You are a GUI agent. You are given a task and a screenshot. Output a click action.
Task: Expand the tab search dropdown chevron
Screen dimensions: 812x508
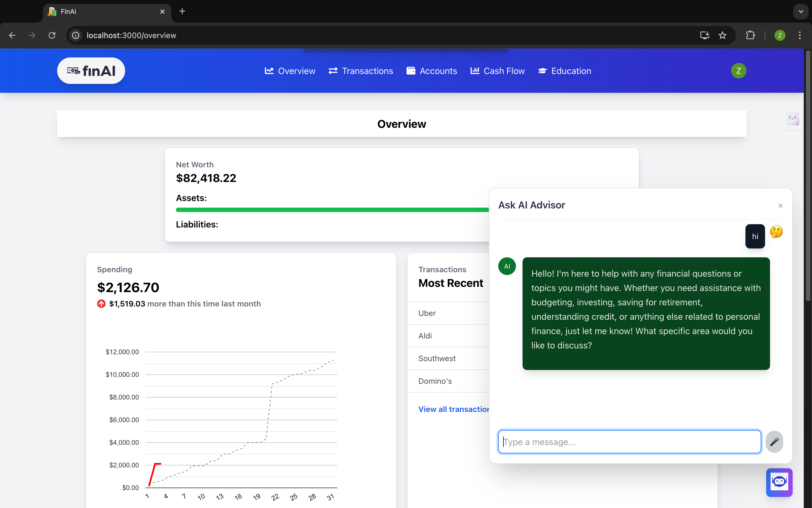(801, 11)
